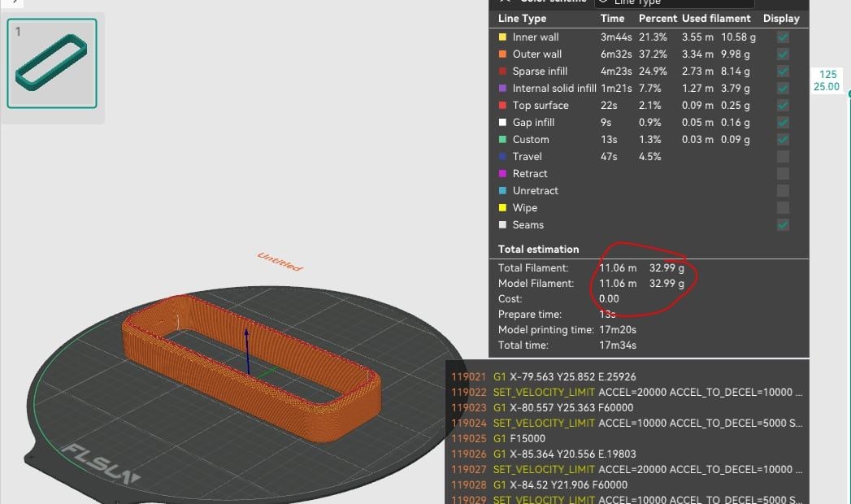Click the Percent column header
Viewport: 851px width, 504px height.
click(658, 19)
